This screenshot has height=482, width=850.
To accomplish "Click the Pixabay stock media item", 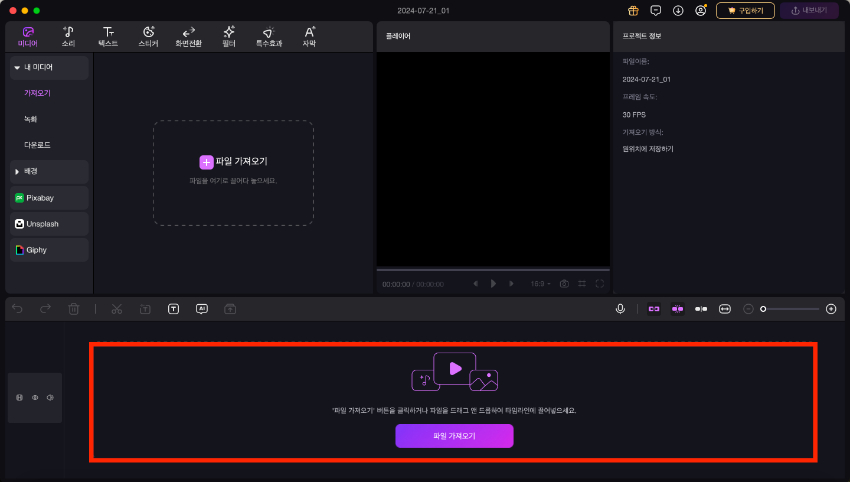I will [49, 198].
